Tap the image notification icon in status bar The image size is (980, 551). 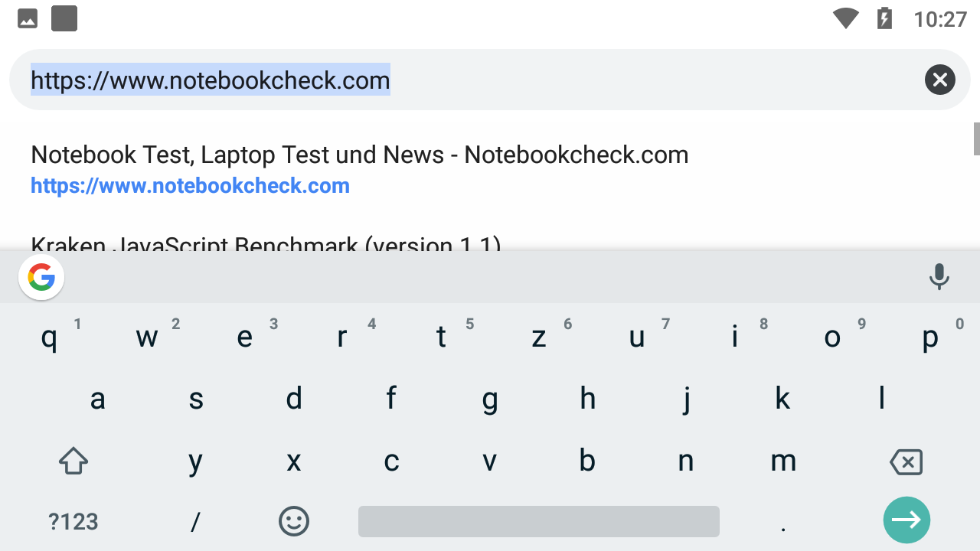28,19
